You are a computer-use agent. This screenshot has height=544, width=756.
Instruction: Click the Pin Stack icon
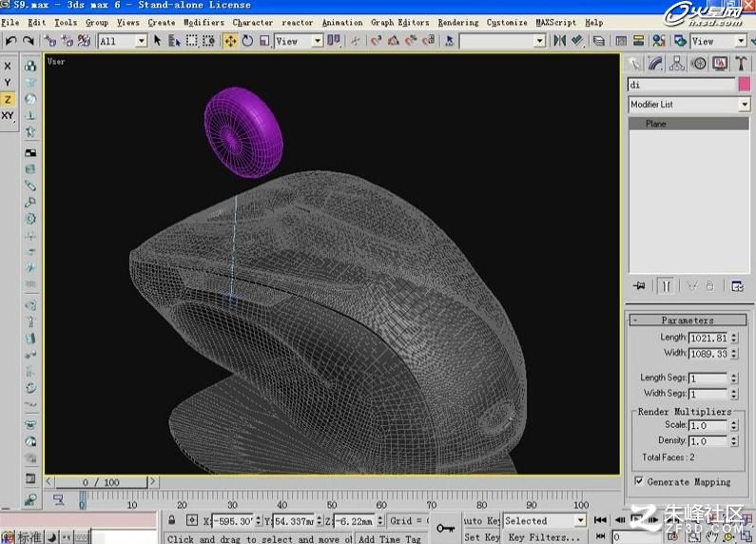639,286
